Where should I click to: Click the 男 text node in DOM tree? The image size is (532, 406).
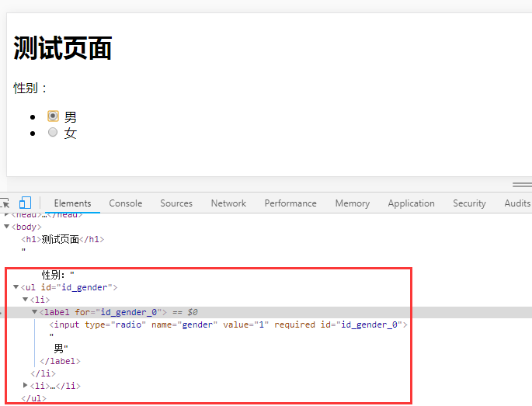pos(61,349)
